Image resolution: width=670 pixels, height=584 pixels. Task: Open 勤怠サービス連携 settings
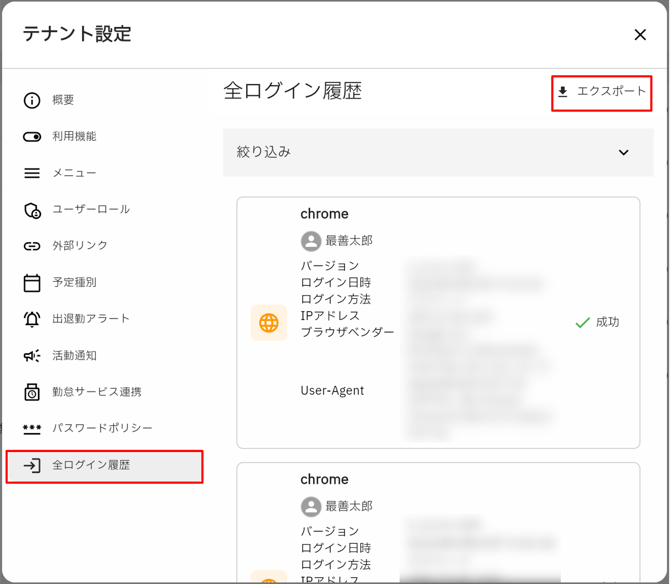click(x=104, y=392)
